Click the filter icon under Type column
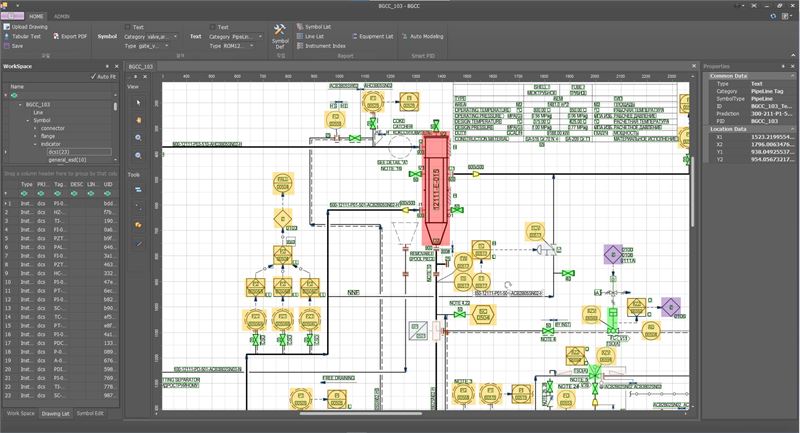The height and width of the screenshot is (433, 800). click(x=24, y=193)
